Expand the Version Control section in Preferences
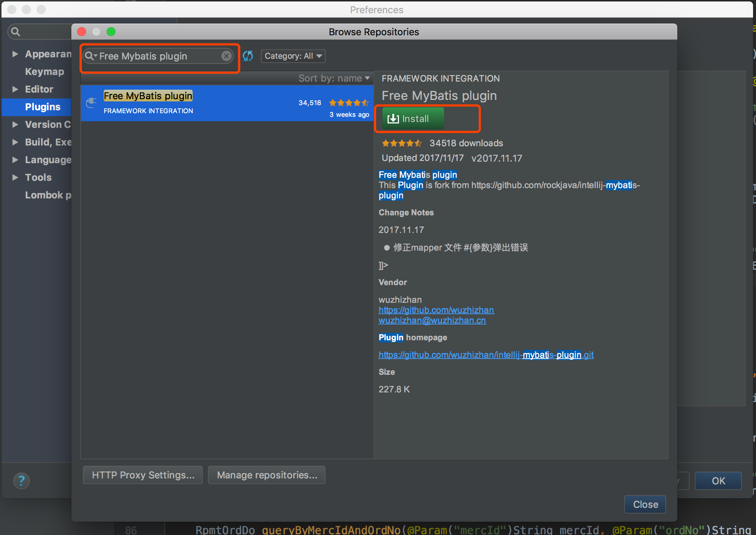Image resolution: width=756 pixels, height=535 pixels. coord(15,125)
